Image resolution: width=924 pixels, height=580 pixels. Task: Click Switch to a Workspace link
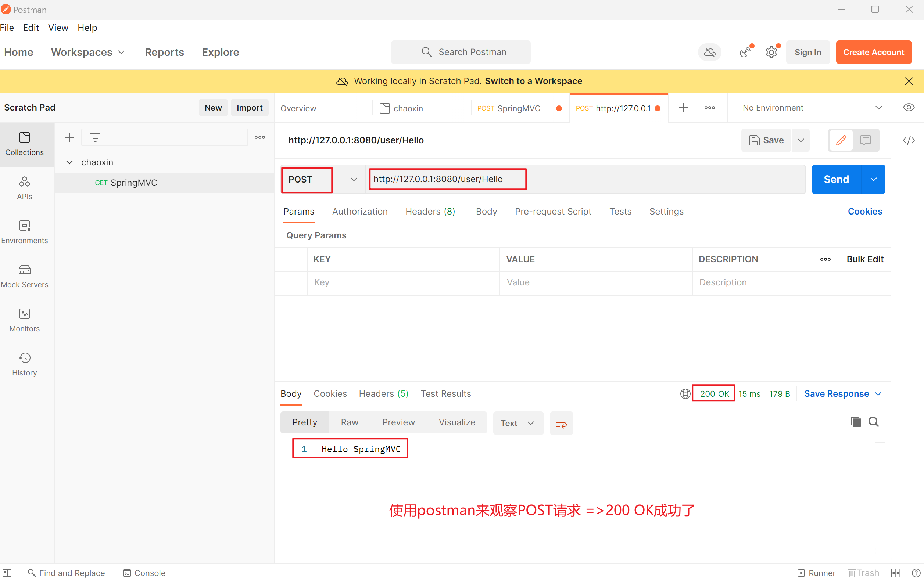point(533,81)
